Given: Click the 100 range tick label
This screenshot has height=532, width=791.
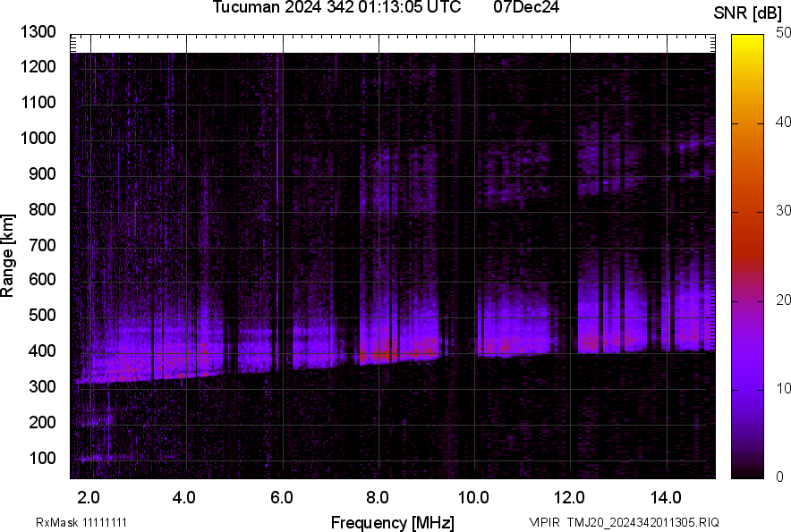Looking at the screenshot, I should (42, 458).
